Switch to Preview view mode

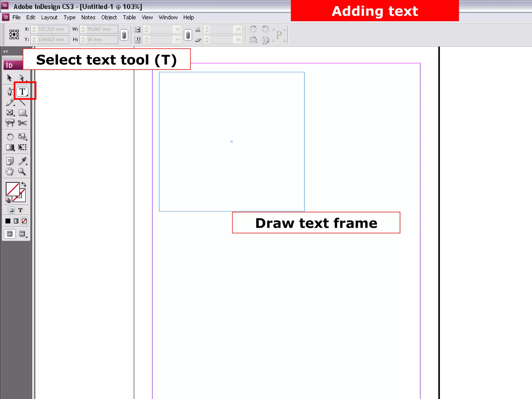pyautogui.click(x=23, y=234)
